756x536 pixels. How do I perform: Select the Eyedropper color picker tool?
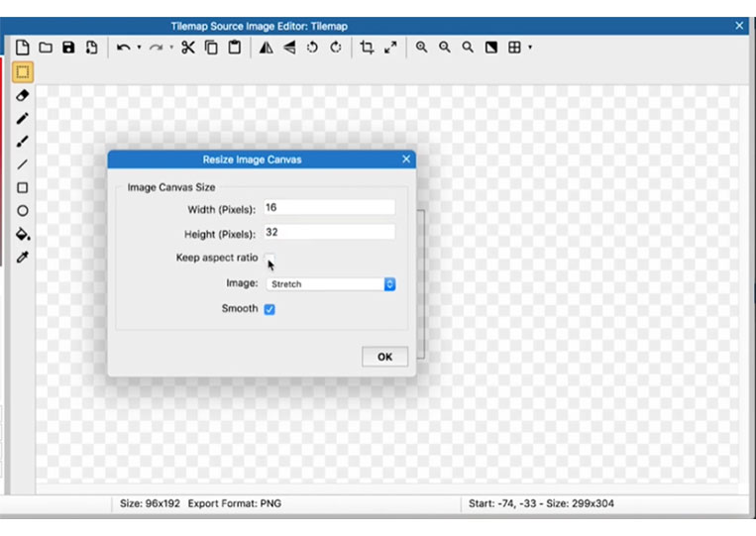[23, 258]
